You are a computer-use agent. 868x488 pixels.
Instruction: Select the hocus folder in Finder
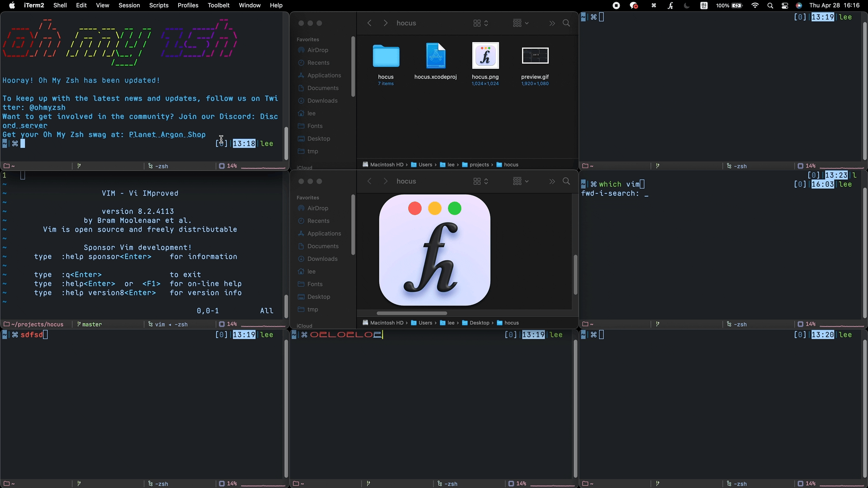pos(386,56)
